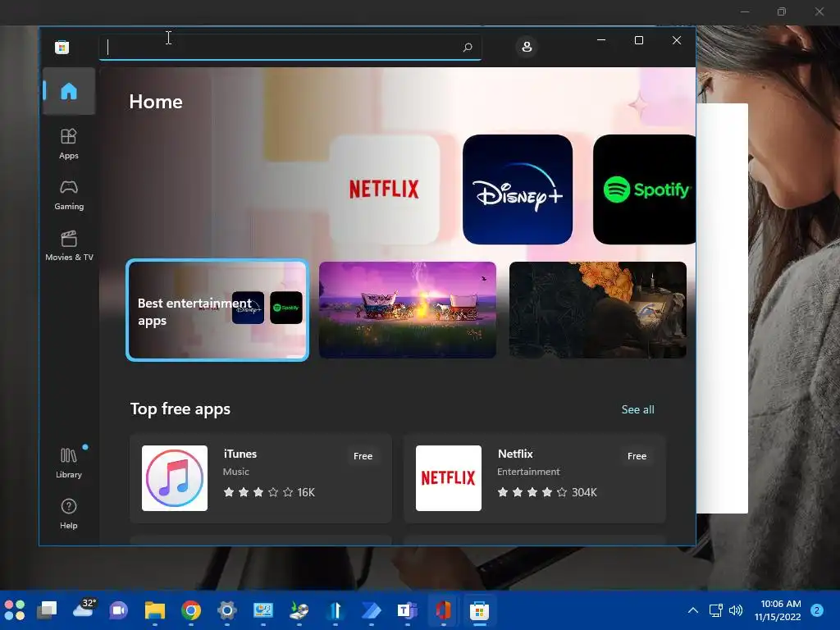Click the Microsoft Store taskbar icon
The height and width of the screenshot is (630, 840).
pos(479,610)
